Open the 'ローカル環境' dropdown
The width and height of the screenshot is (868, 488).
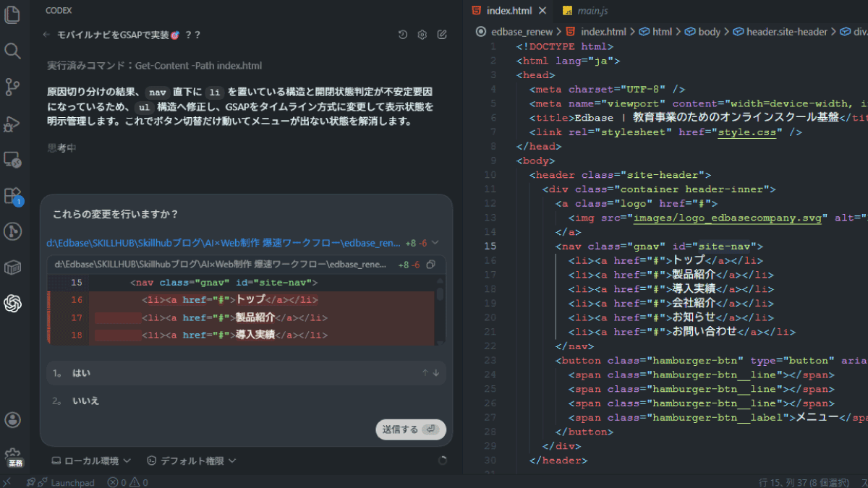(x=90, y=461)
